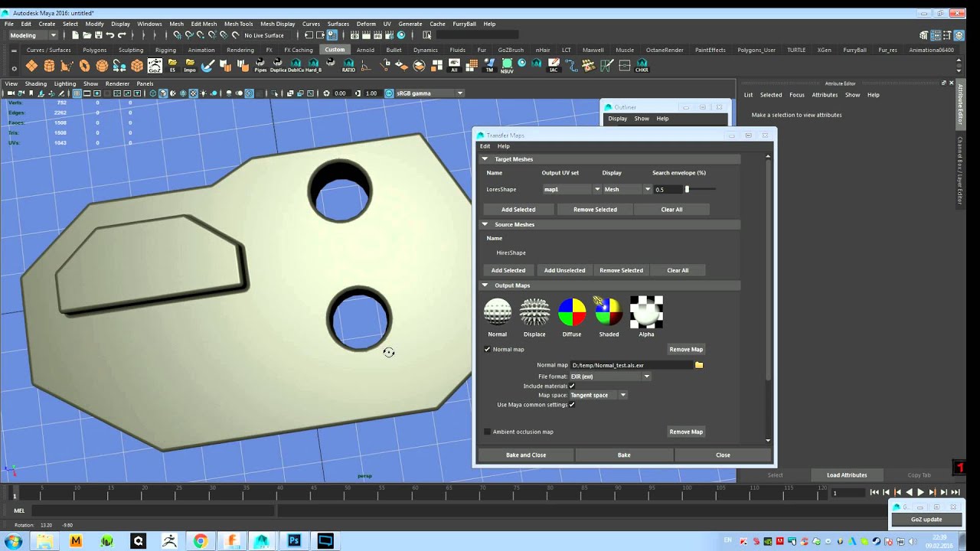Toggle the sRGB gamma color management button
Viewport: 980px width, 551px height.
pyautogui.click(x=390, y=93)
